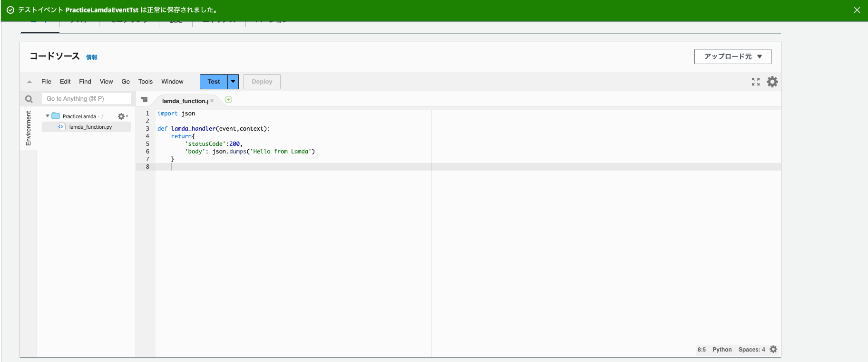
Task: Add a new tab with the plus icon
Action: click(229, 100)
